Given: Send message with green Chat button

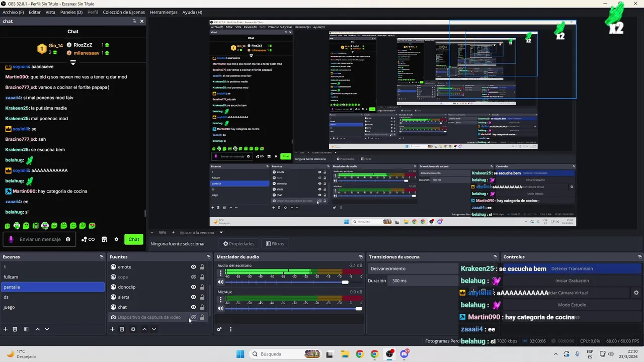Looking at the screenshot, I should tap(134, 239).
